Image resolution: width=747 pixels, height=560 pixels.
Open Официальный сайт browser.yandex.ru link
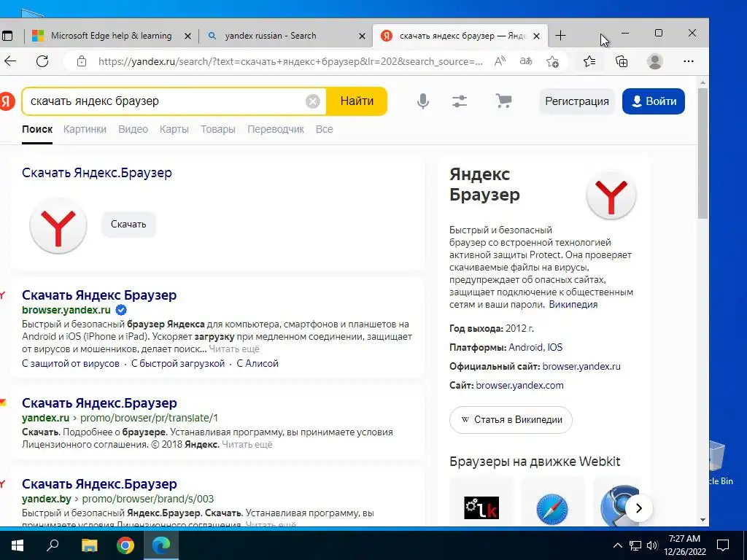(581, 366)
